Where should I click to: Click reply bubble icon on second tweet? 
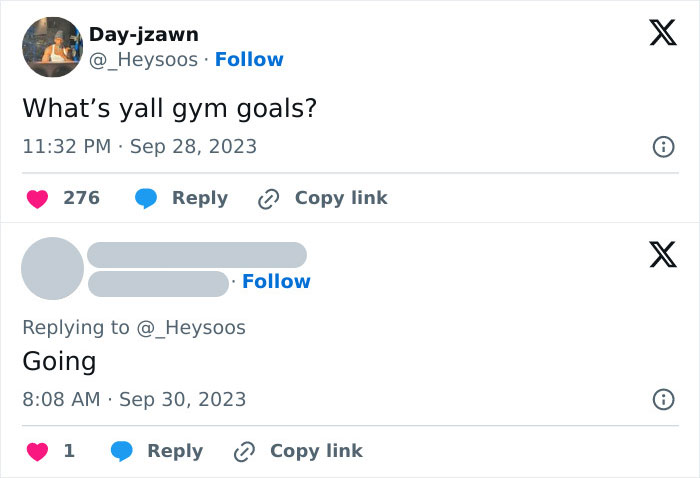point(121,451)
